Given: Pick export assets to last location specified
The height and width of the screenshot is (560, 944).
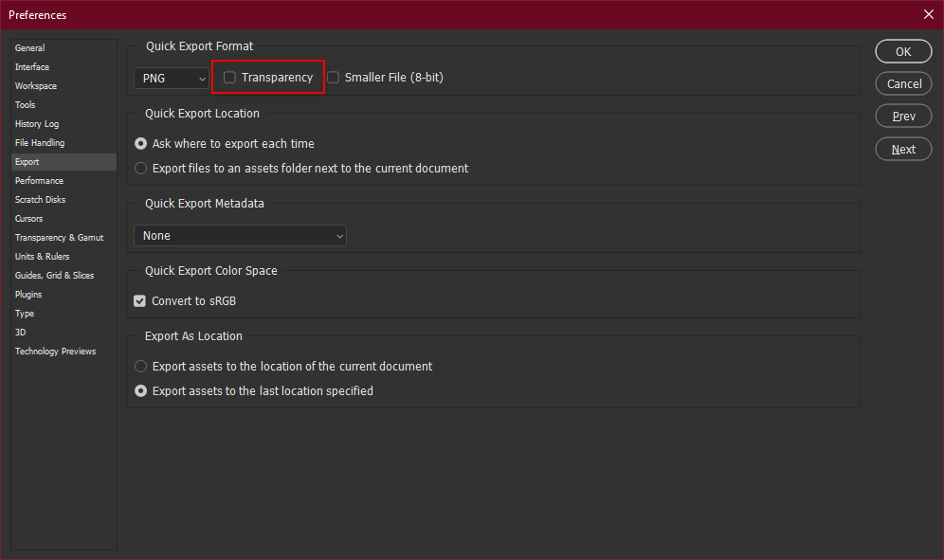Looking at the screenshot, I should point(141,390).
